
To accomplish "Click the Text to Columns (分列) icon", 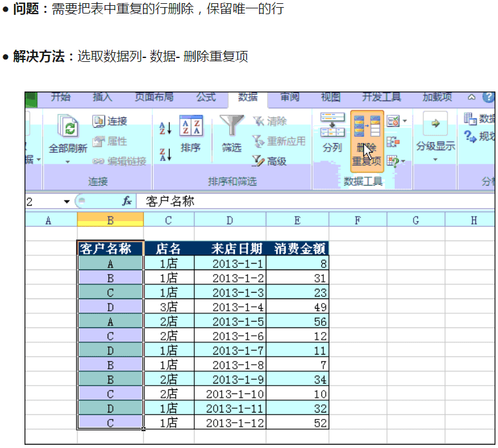I will (332, 129).
